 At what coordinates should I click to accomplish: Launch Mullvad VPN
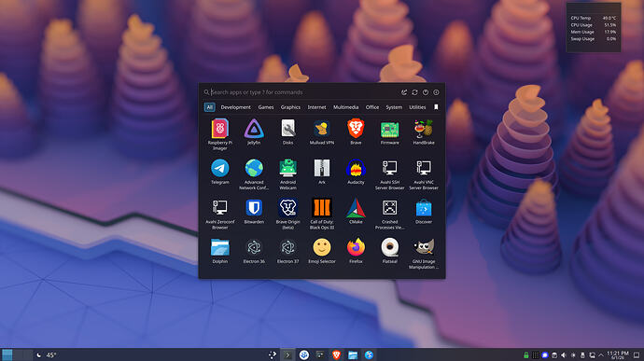322,132
